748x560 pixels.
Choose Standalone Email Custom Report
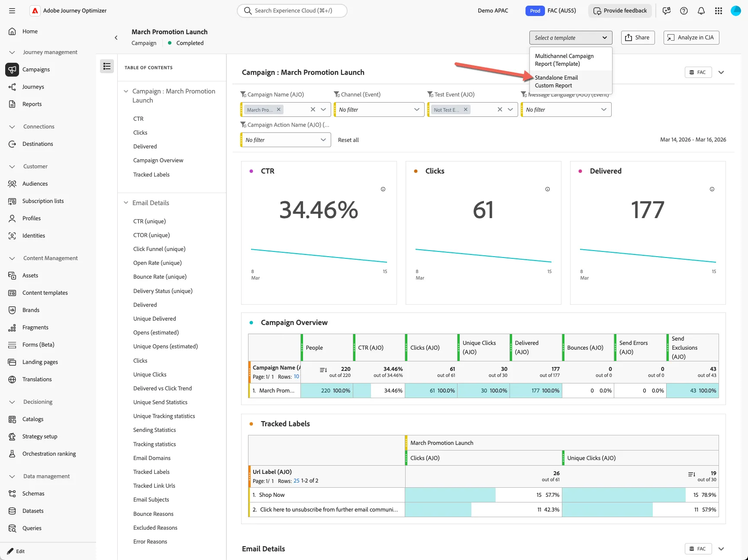tap(571, 81)
